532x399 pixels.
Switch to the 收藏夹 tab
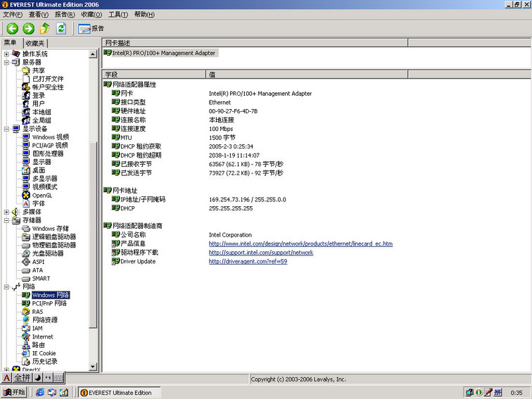coord(35,44)
